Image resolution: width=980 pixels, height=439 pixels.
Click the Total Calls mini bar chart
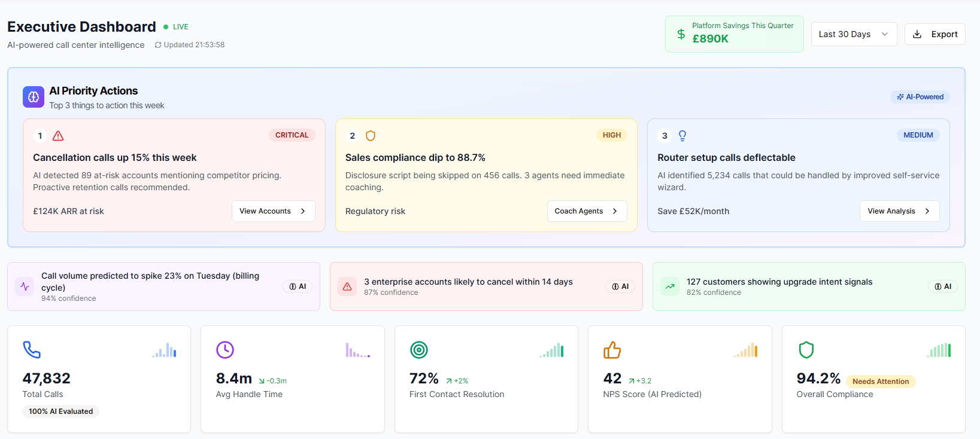tap(164, 350)
